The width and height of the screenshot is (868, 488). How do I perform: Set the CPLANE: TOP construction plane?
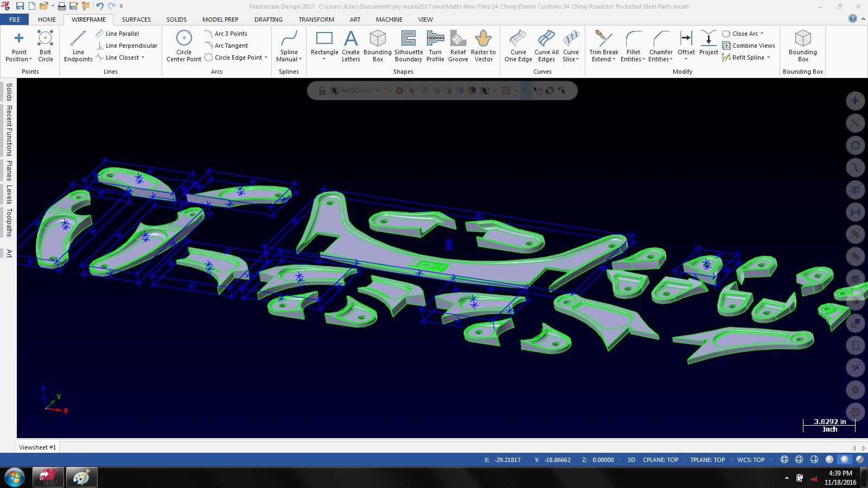[661, 460]
